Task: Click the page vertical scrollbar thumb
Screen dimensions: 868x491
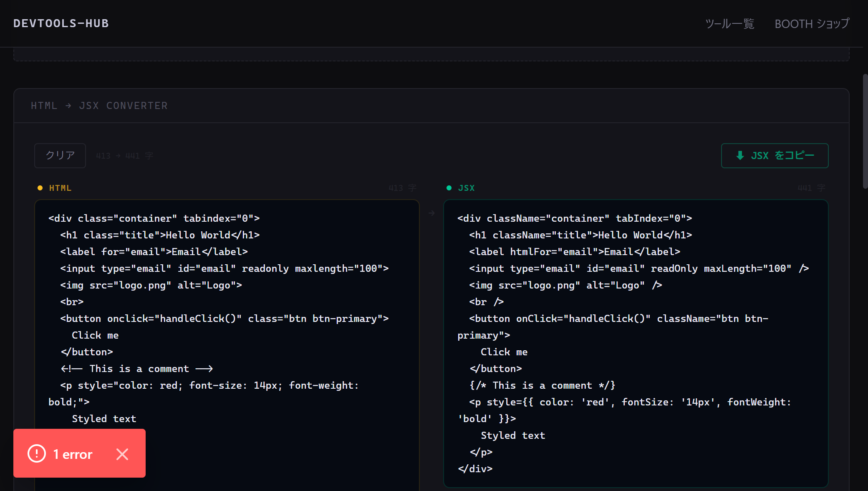Action: pos(865,132)
